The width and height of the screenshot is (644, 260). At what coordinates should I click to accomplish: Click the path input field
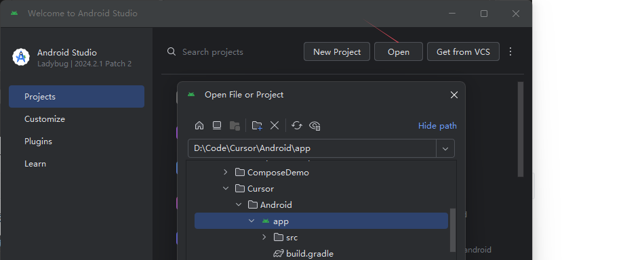pos(312,148)
